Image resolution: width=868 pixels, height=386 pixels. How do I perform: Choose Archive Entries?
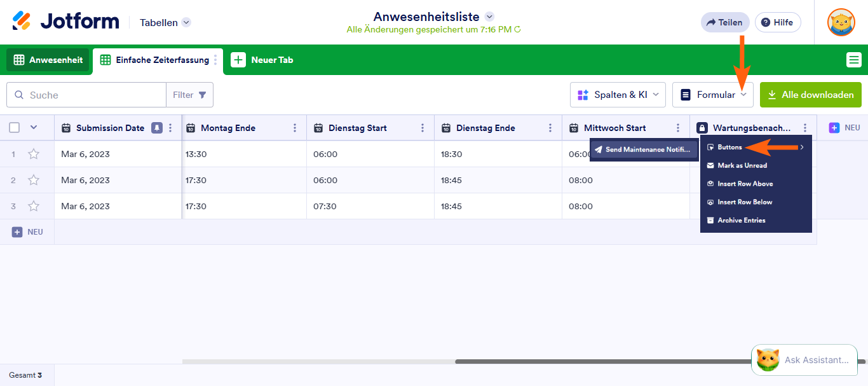pos(756,221)
